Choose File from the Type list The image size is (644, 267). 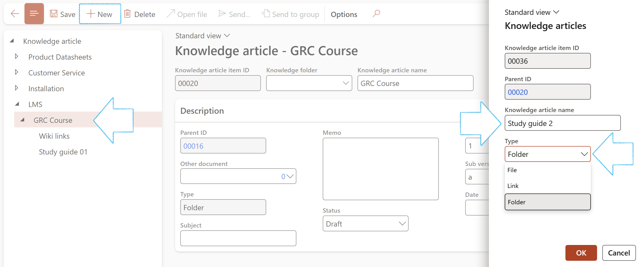(x=548, y=170)
